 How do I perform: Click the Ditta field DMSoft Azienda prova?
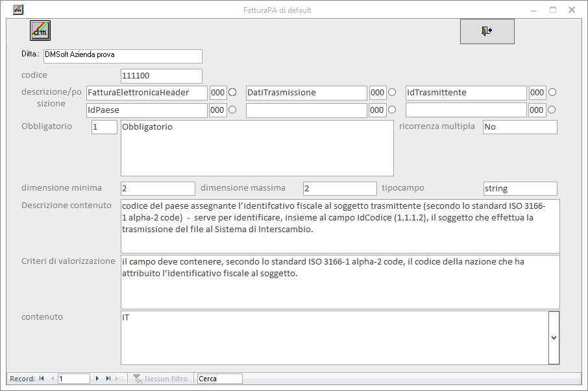(x=123, y=56)
